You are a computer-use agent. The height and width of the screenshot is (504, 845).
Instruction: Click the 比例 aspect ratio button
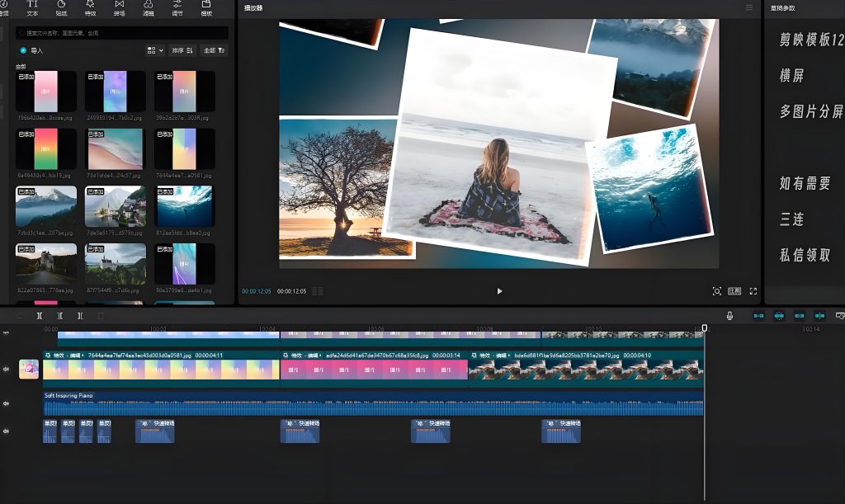pos(734,291)
